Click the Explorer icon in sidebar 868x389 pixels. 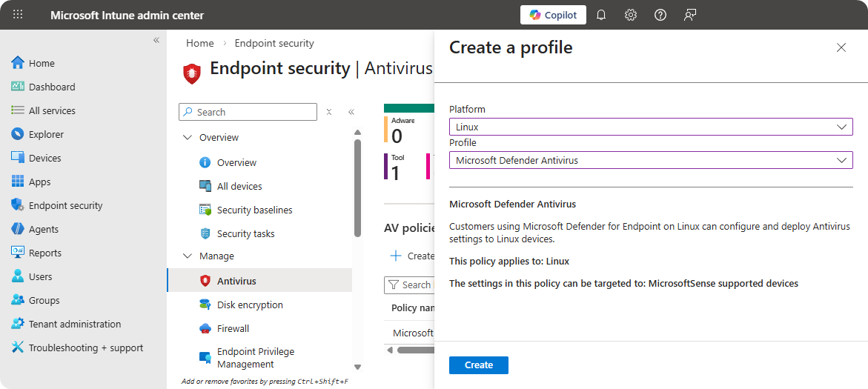pyautogui.click(x=18, y=134)
